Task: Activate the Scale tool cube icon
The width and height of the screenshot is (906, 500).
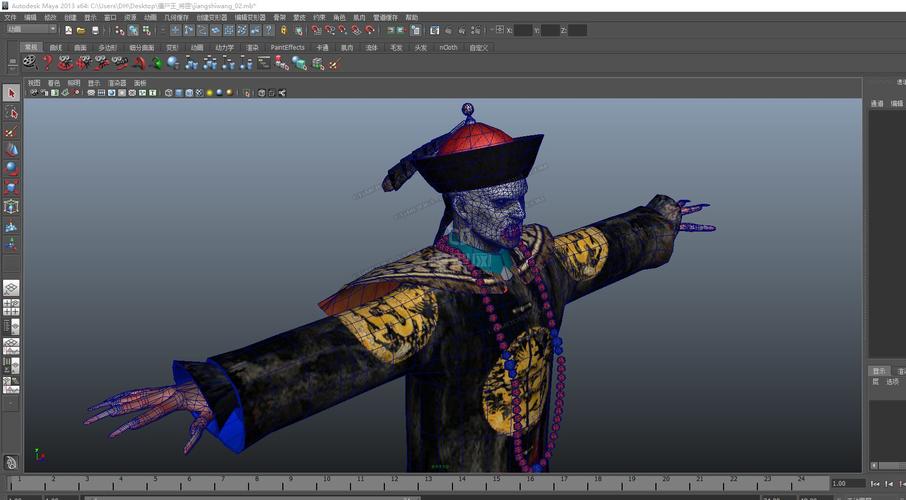Action: (x=11, y=188)
